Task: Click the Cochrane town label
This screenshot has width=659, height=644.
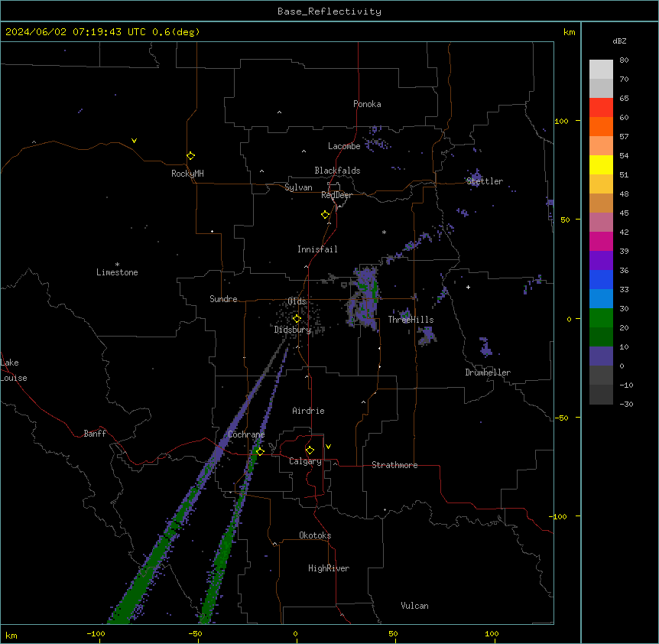Action: pyautogui.click(x=246, y=434)
